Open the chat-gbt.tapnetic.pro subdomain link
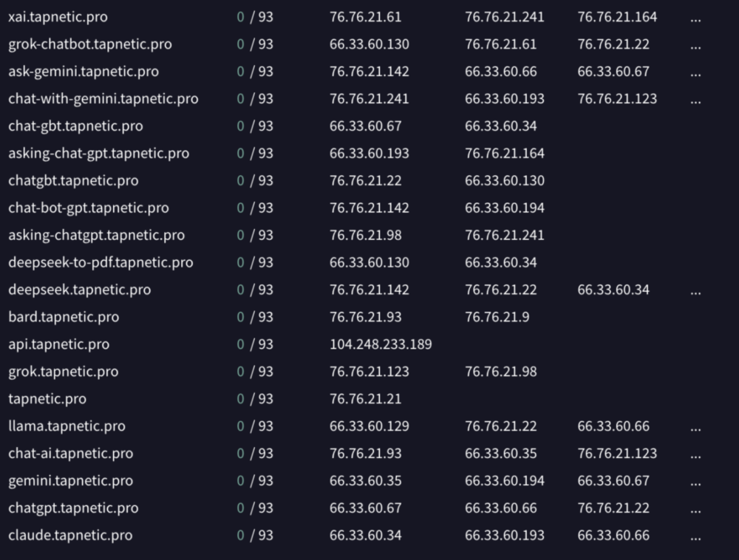The image size is (739, 560). coord(75,126)
